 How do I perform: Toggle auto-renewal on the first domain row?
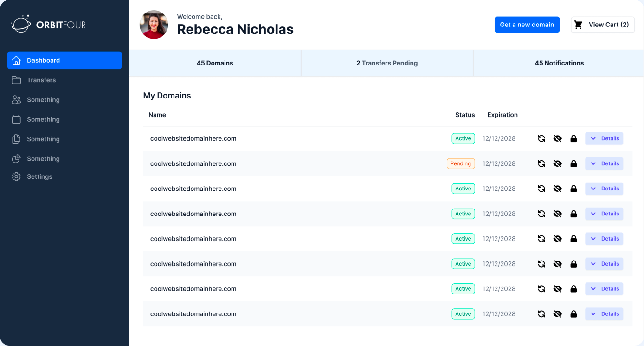[x=541, y=138]
